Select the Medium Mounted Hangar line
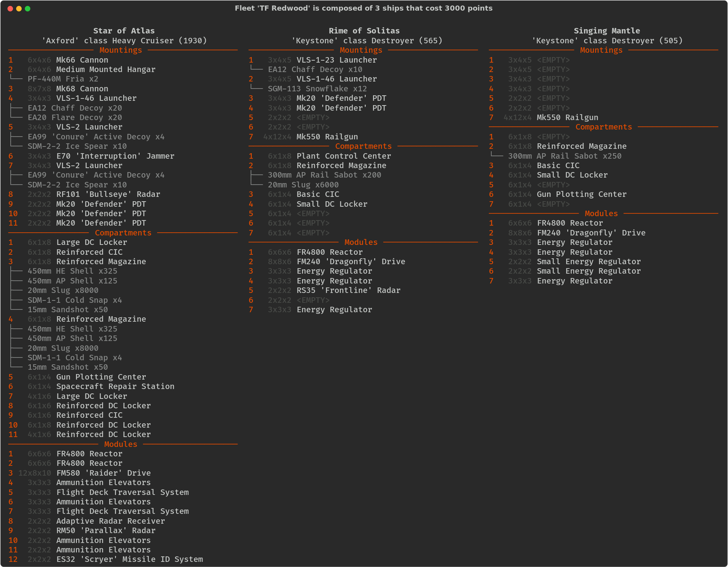Screen dimensions: 728x567 [x=106, y=69]
